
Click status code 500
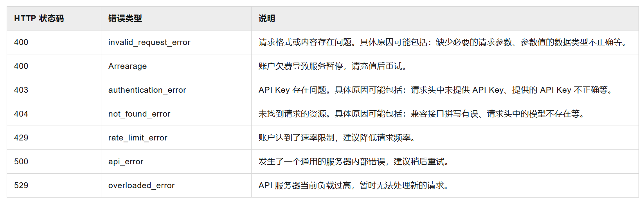tap(21, 162)
